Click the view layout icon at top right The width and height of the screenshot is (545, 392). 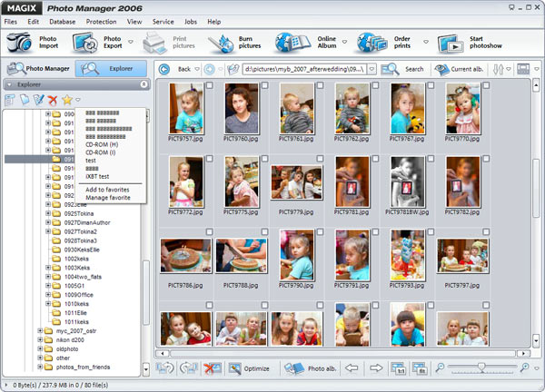[523, 69]
